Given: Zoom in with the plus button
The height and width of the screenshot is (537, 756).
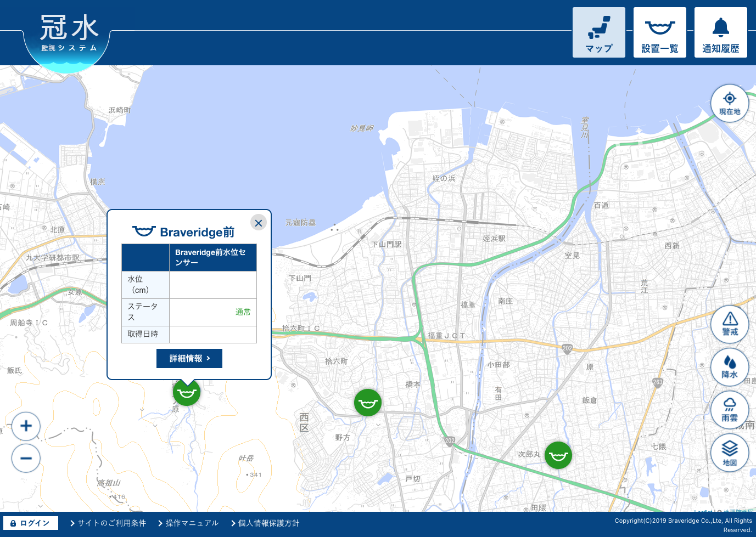Looking at the screenshot, I should (x=26, y=426).
